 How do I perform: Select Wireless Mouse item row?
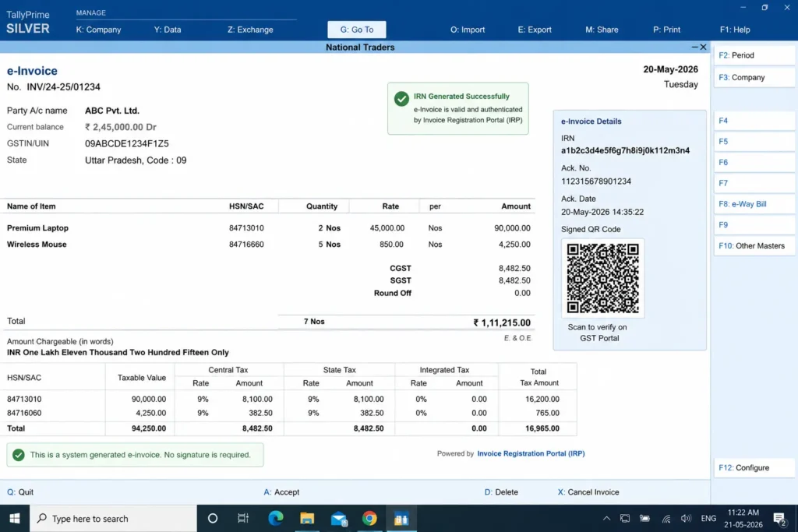click(x=268, y=244)
